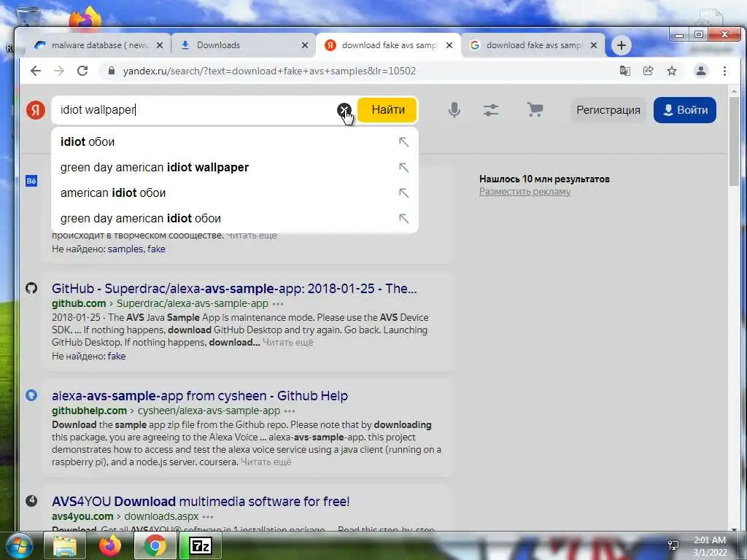
Task: Fill in arrow for 'green day american idiot обои'
Action: [x=403, y=219]
